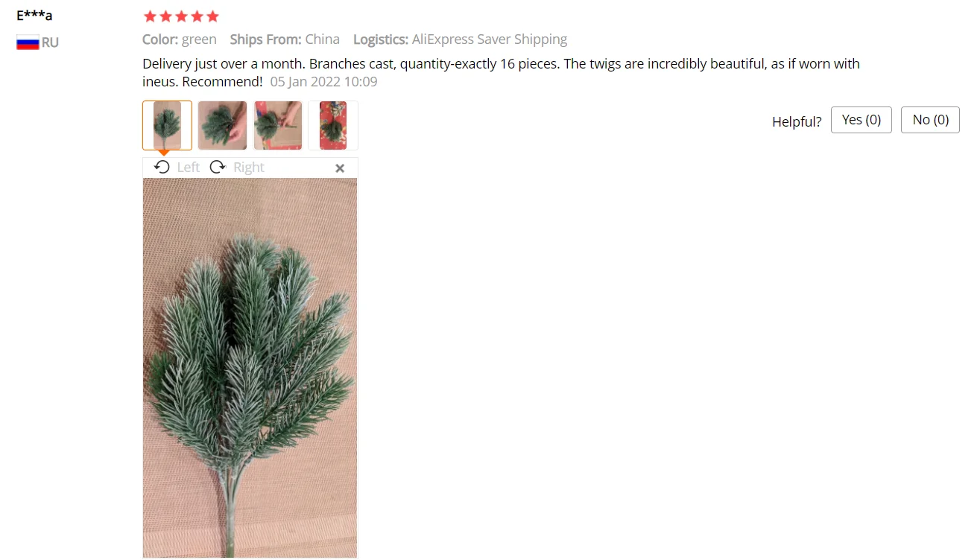Click the third rating star
Viewport: 980px width, 560px height.
(x=181, y=16)
